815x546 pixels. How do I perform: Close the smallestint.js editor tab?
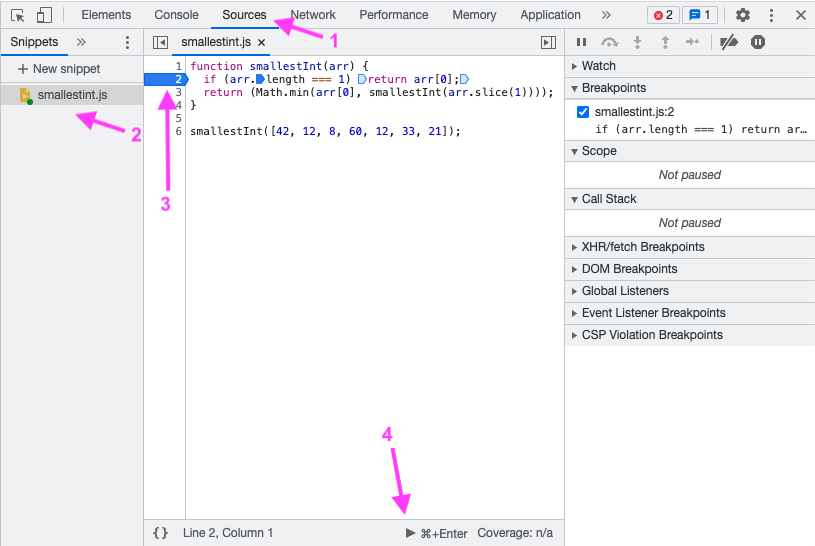[261, 43]
